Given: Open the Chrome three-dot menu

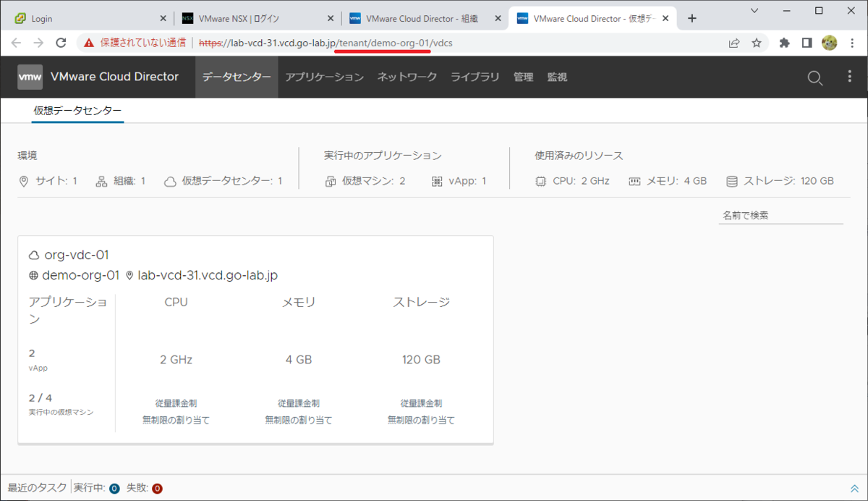Looking at the screenshot, I should (x=852, y=43).
